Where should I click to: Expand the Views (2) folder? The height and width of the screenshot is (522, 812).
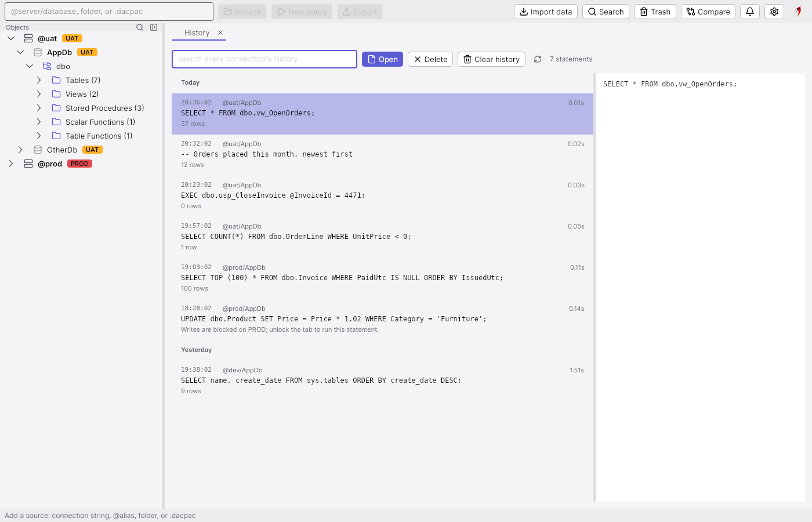pyautogui.click(x=39, y=94)
